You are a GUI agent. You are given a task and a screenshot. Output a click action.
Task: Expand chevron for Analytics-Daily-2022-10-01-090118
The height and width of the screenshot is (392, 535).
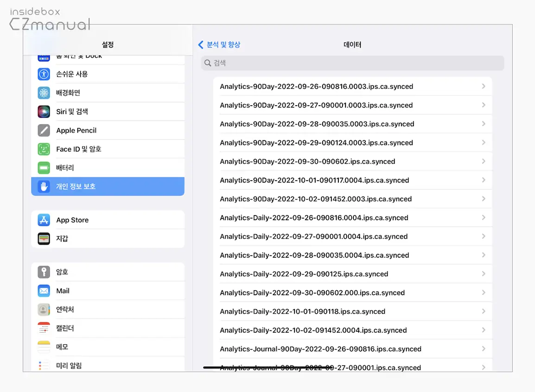[484, 311]
